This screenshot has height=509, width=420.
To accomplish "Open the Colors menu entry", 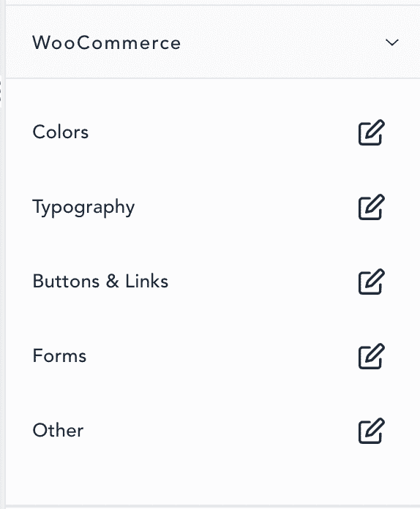I will (61, 132).
